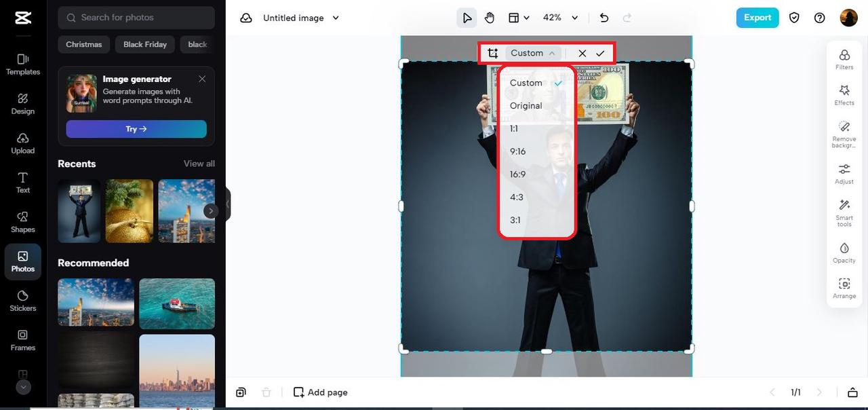
Task: Click the cloud save status icon
Action: coord(246,18)
